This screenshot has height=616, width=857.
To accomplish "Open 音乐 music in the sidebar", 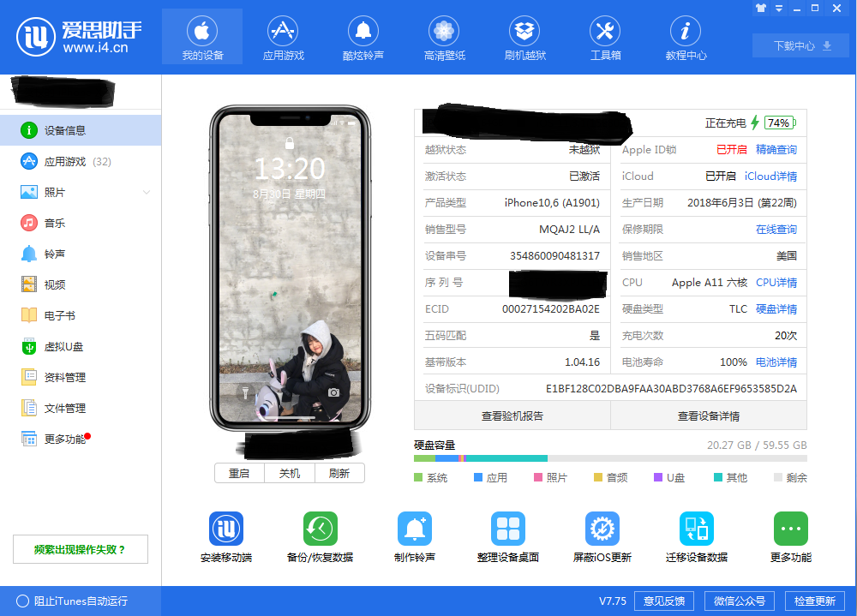I will coord(81,223).
